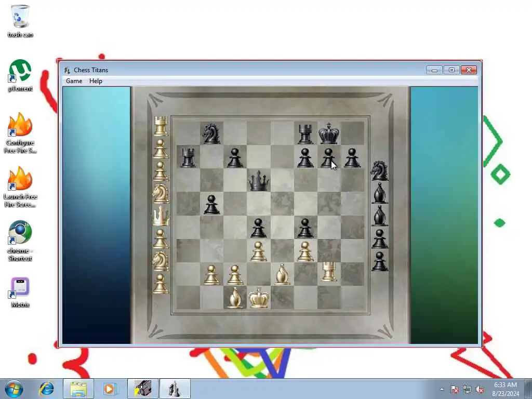Screen dimensions: 532x399
Task: Open the Help menu
Action: click(96, 81)
